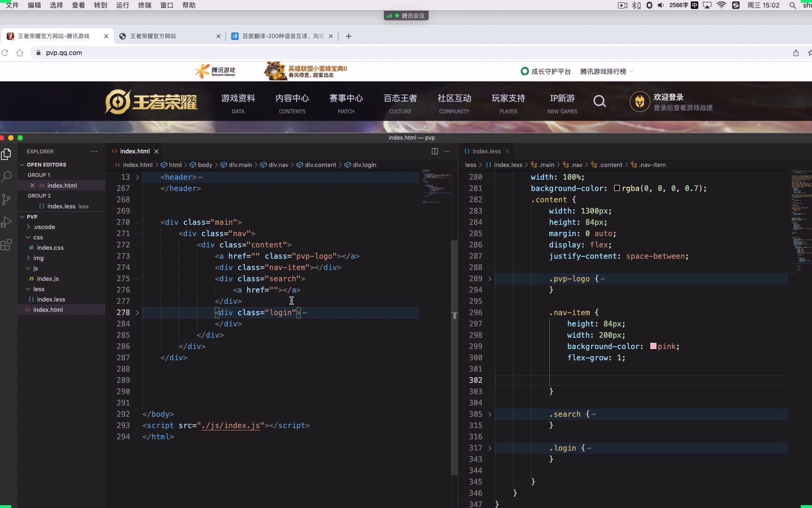The height and width of the screenshot is (508, 812).
Task: Close the 王者荣耀官方网站-腾讯游戏 browser tab
Action: pos(106,36)
